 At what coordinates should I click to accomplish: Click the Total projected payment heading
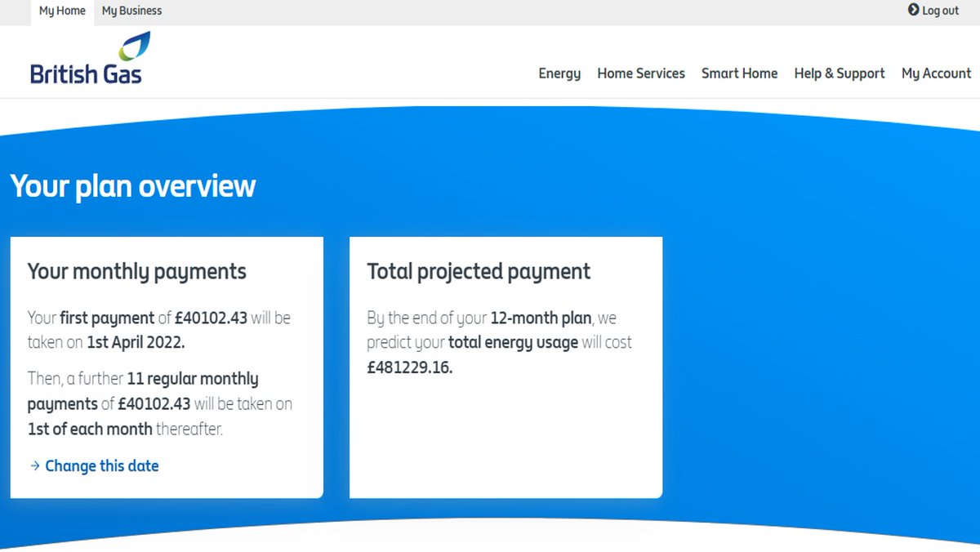(x=479, y=272)
